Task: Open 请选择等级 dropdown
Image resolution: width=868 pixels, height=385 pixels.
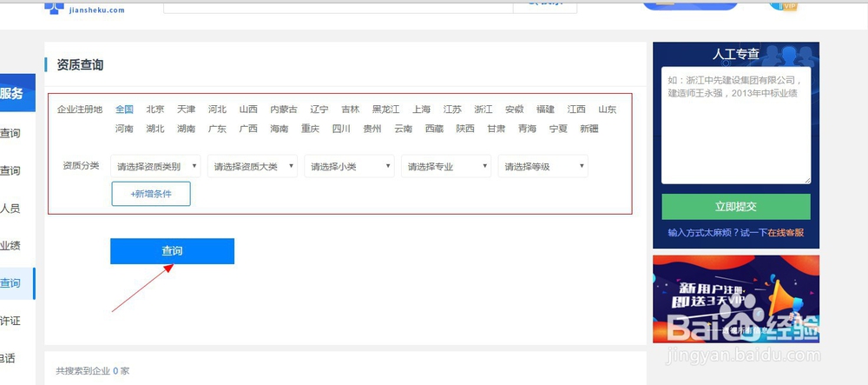Action: pyautogui.click(x=543, y=166)
